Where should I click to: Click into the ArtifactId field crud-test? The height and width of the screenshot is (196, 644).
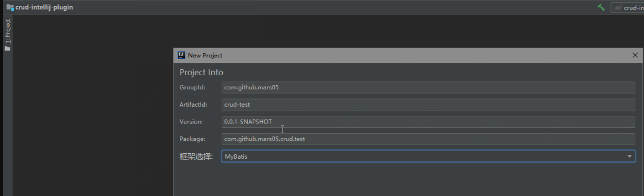tap(428, 104)
